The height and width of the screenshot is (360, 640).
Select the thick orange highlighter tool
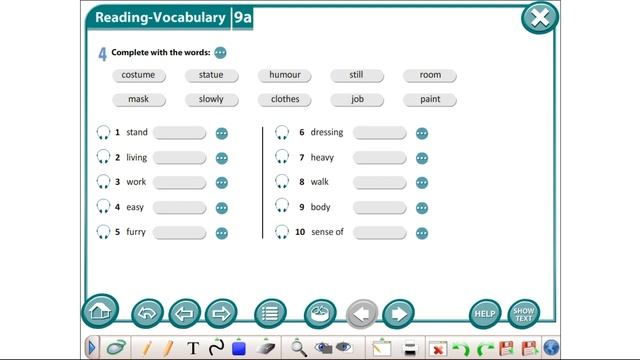[x=168, y=348]
